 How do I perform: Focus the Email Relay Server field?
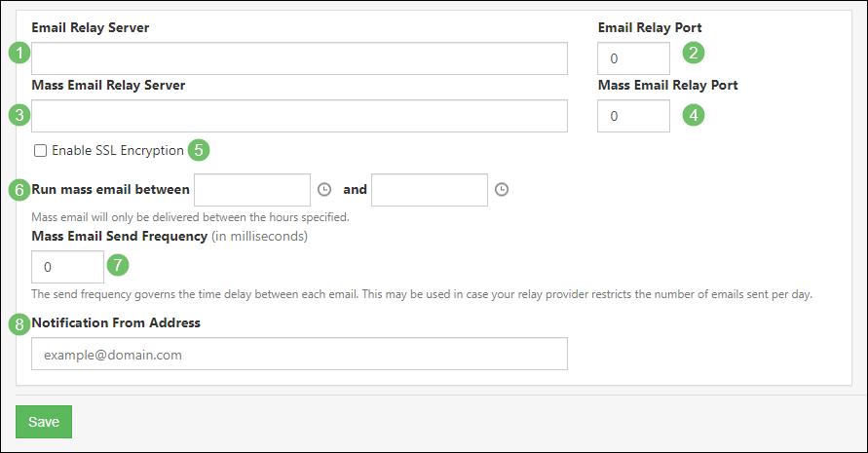[299, 58]
